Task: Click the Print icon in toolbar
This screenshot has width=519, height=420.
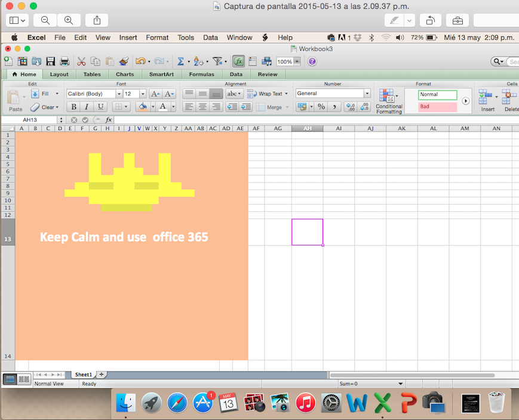Action: click(x=65, y=61)
